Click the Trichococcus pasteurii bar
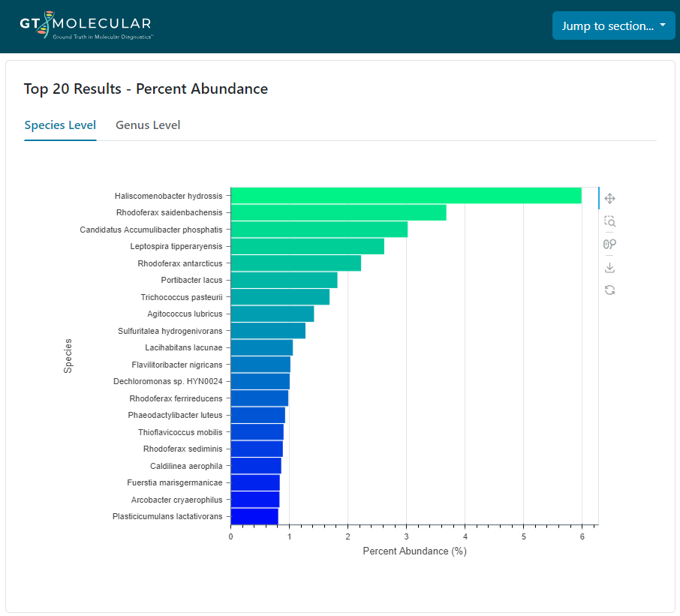680x616 pixels. [280, 297]
